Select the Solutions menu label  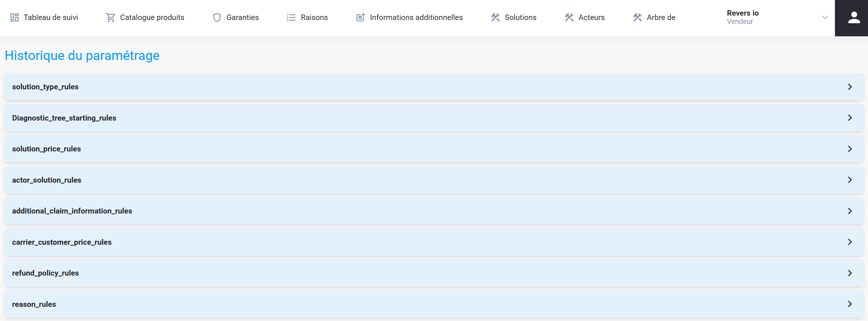tap(521, 17)
